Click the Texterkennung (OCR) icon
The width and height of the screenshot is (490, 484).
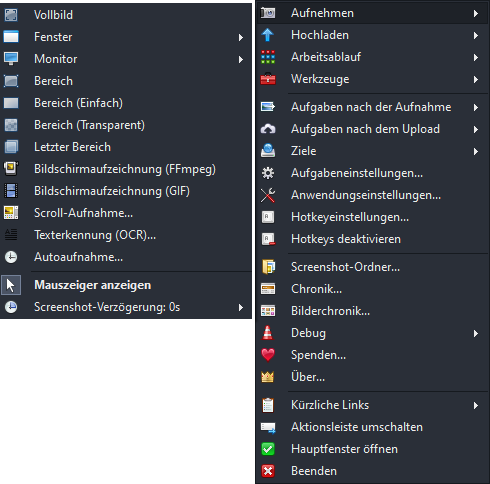point(11,235)
